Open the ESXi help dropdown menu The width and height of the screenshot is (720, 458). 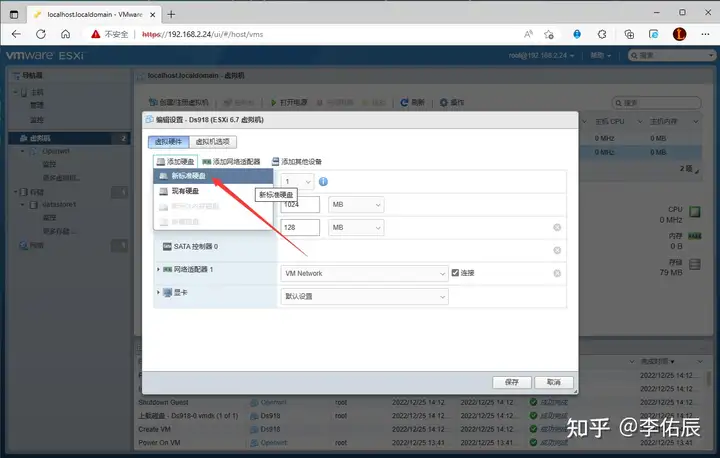coord(601,56)
